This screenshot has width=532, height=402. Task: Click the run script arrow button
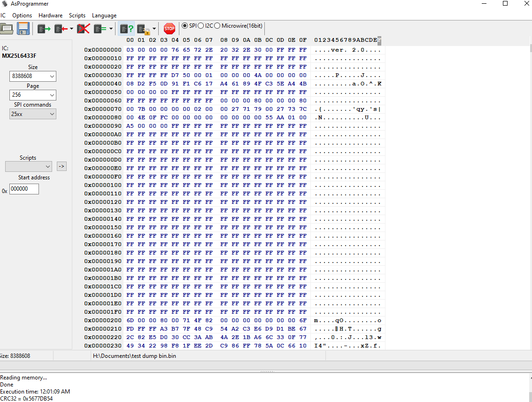pyautogui.click(x=62, y=166)
